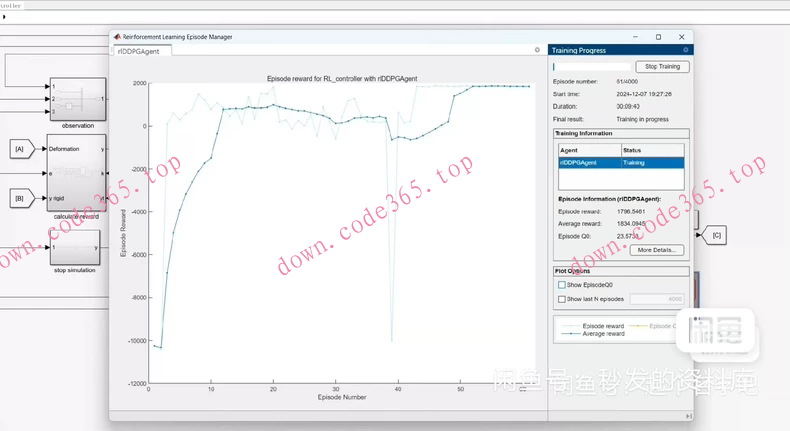Close the Episode Manager window

coord(681,37)
